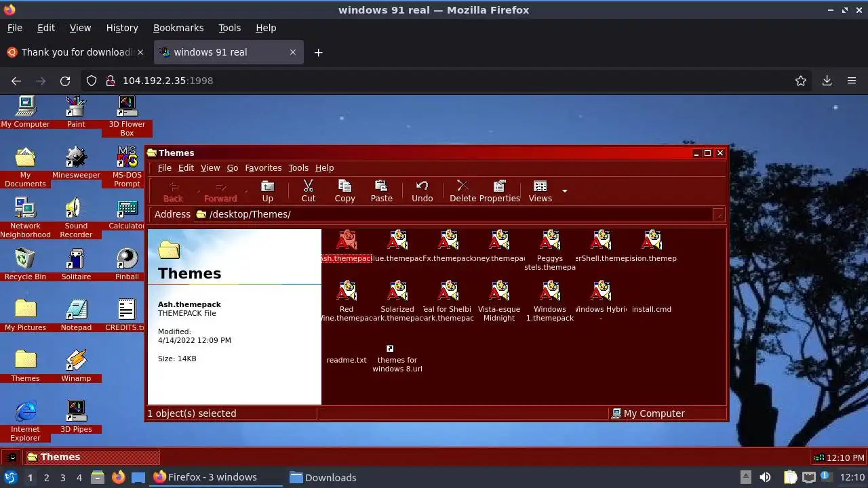
Task: Open the Winamp desktop icon
Action: click(x=76, y=366)
